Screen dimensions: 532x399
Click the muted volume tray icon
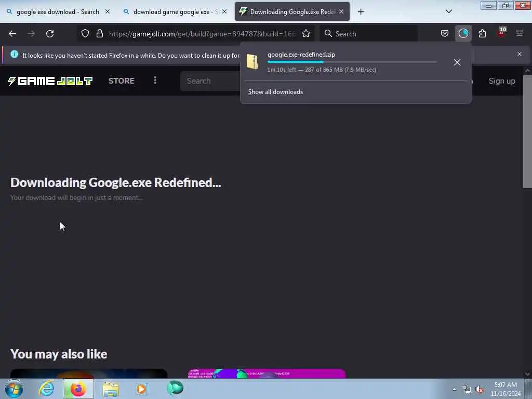coord(480,390)
